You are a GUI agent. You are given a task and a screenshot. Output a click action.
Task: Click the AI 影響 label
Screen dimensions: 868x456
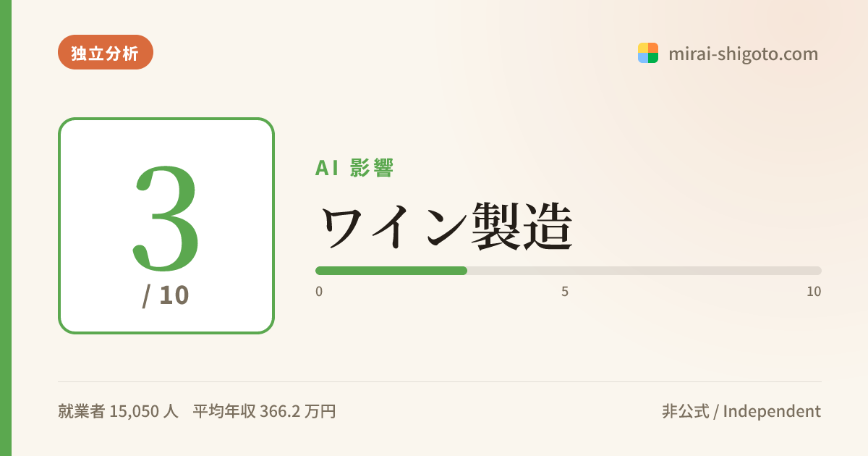(x=354, y=168)
